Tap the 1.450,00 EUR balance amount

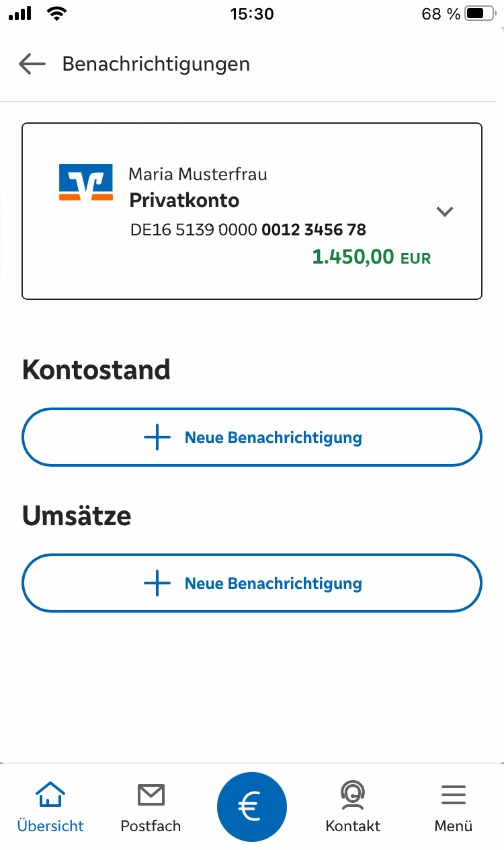click(372, 257)
